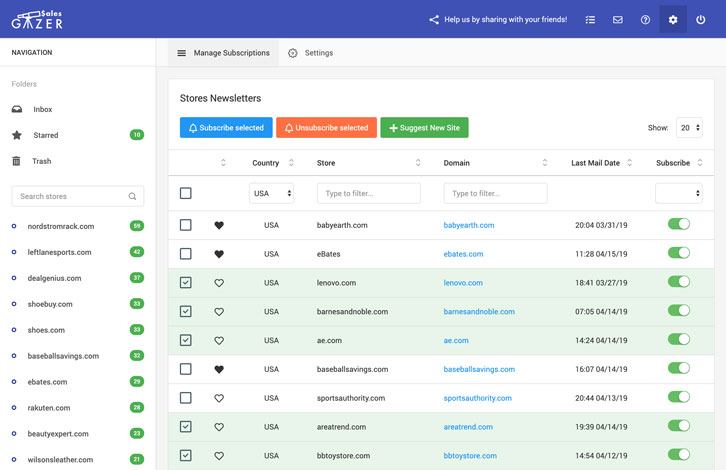Screen dimensions: 726x470
Task: Sort by the Country column arrows
Action: [291, 163]
